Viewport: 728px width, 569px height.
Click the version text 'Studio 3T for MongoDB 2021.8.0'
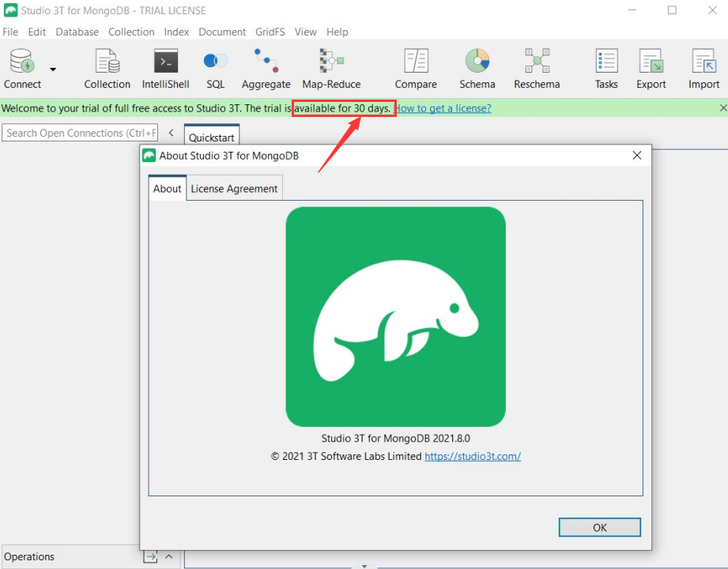tap(395, 439)
